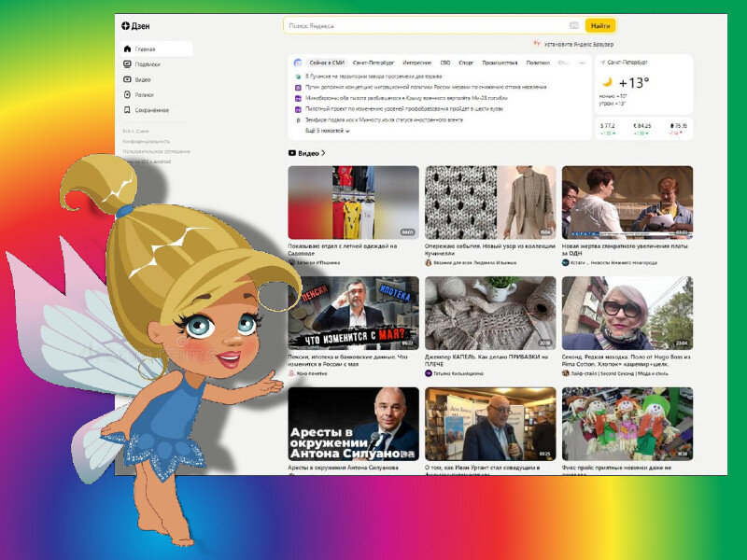The width and height of the screenshot is (747, 560).
Task: Click the on-screen keyboard icon in search box
Action: 574,25
